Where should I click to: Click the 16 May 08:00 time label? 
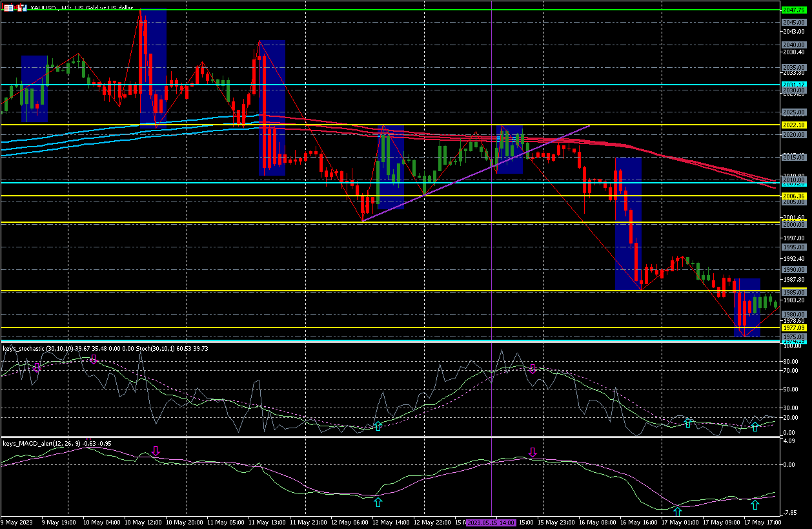598,521
